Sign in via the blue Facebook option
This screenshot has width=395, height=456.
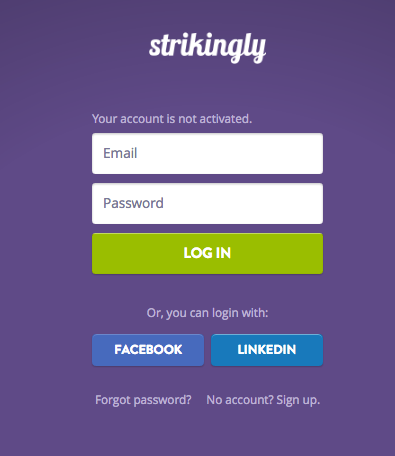[148, 350]
